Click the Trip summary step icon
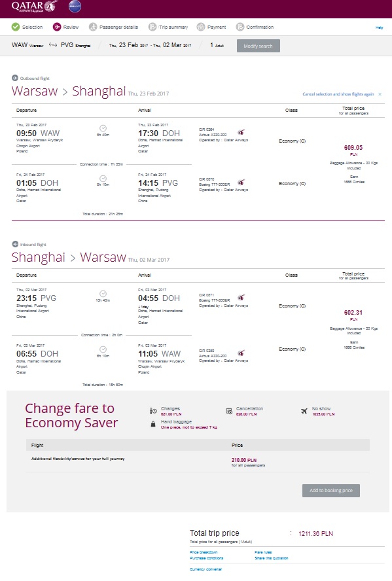 click(x=152, y=27)
